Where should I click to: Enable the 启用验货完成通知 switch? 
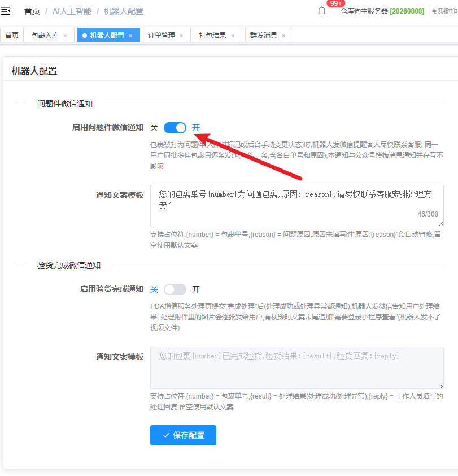click(175, 289)
